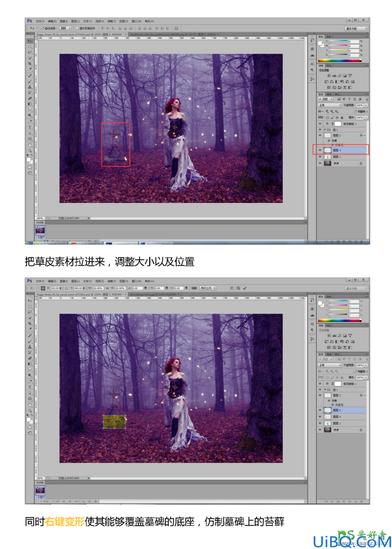392x549 pixels.
Task: Open the History panel icon in first screenshot
Action: (312, 40)
